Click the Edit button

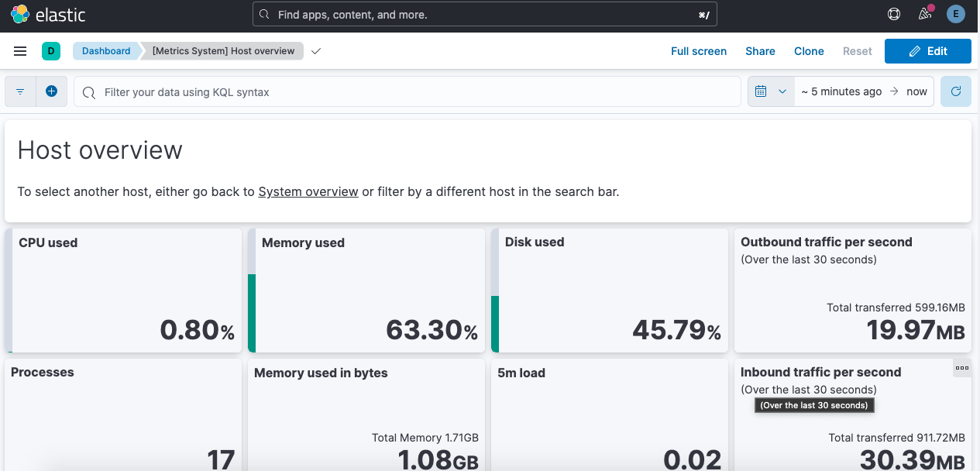point(927,51)
